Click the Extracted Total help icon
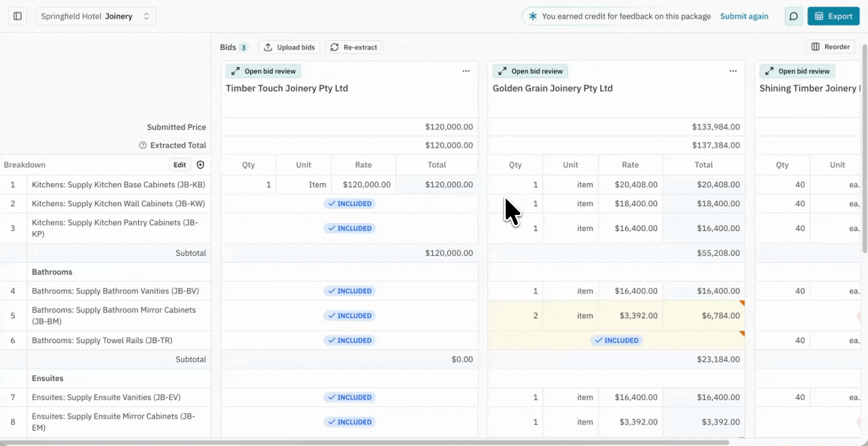The height and width of the screenshot is (446, 868). point(143,146)
